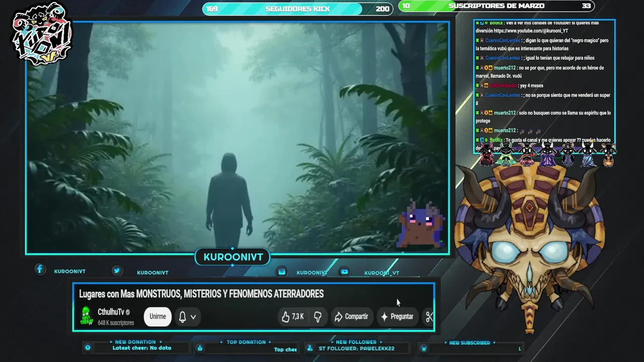
Task: Click CuervoConLentes on the 'negro magico' message
Action: coord(503,40)
